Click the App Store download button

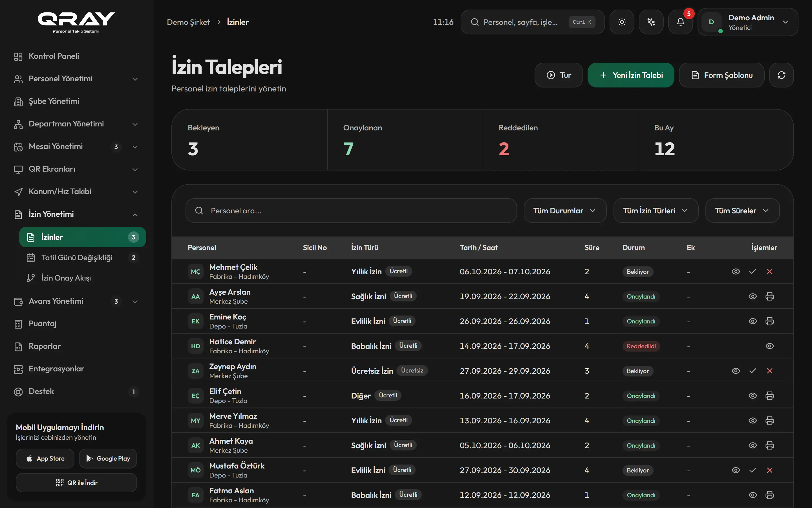coord(45,459)
